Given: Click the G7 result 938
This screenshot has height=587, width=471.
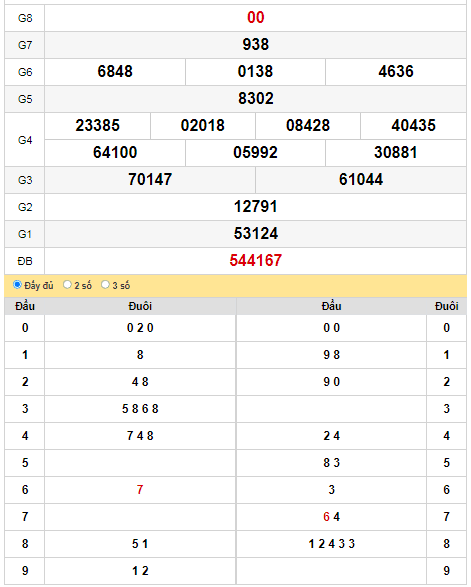Looking at the screenshot, I should click(255, 45).
